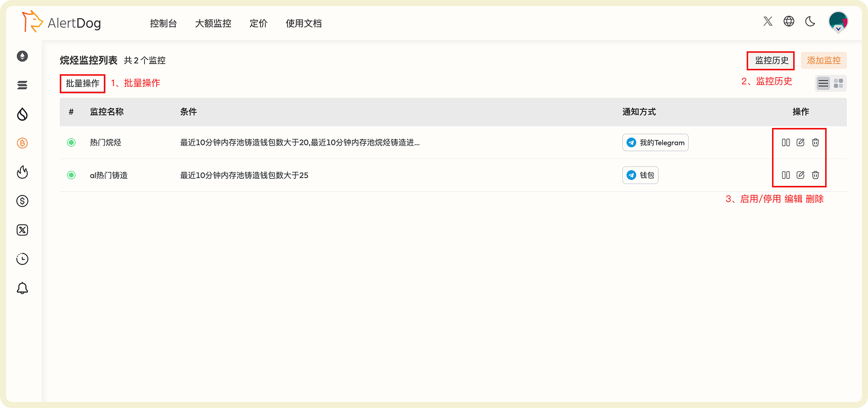This screenshot has width=868, height=408.
Task: Toggle dark mode with the moon icon
Action: [810, 21]
